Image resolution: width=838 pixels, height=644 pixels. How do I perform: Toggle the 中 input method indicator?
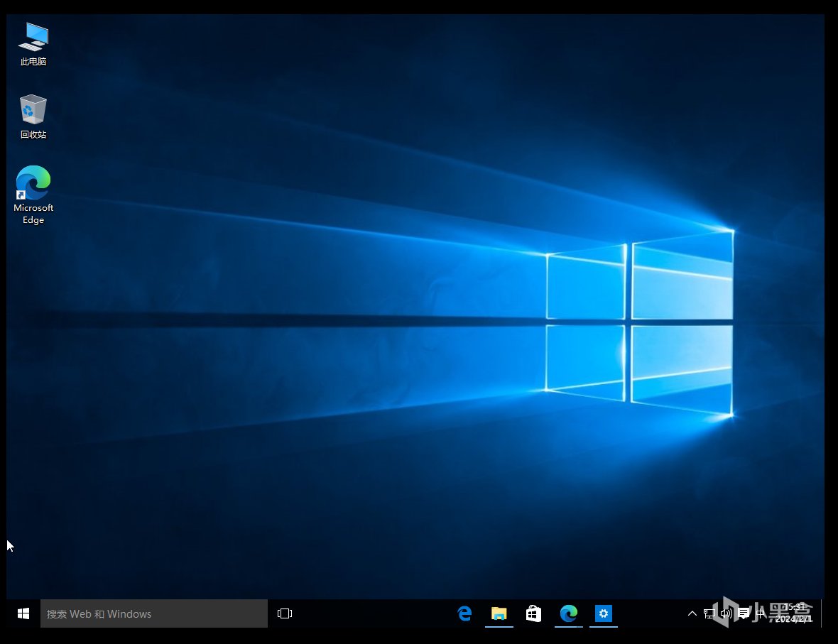point(761,613)
